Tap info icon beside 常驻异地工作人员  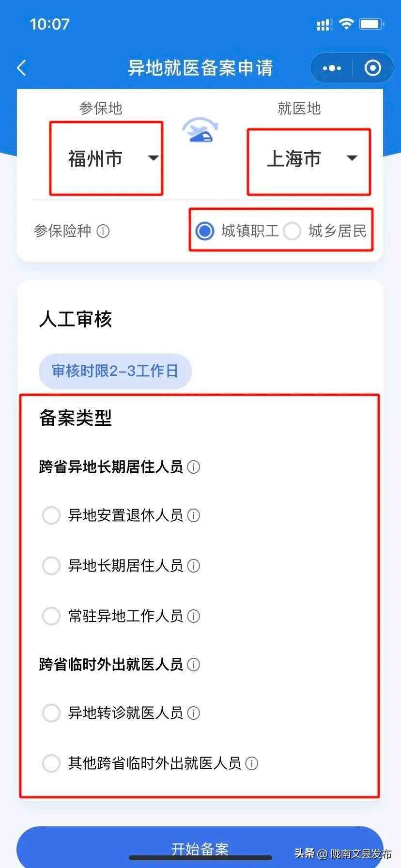click(194, 616)
